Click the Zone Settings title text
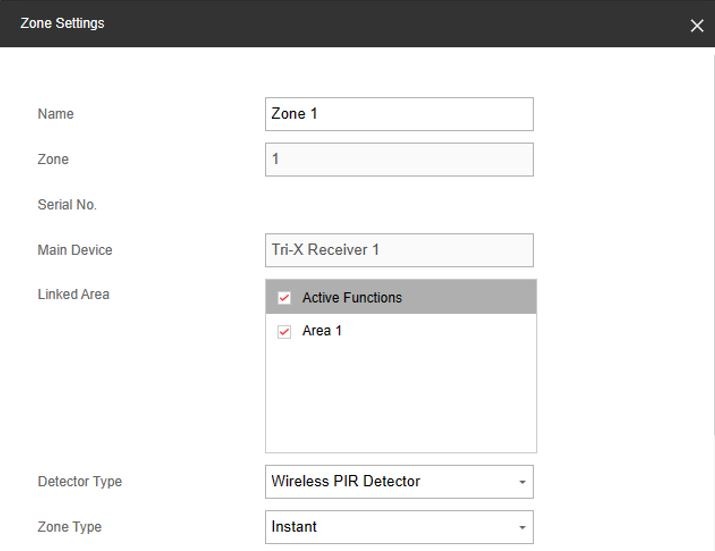715x551 pixels. [62, 23]
